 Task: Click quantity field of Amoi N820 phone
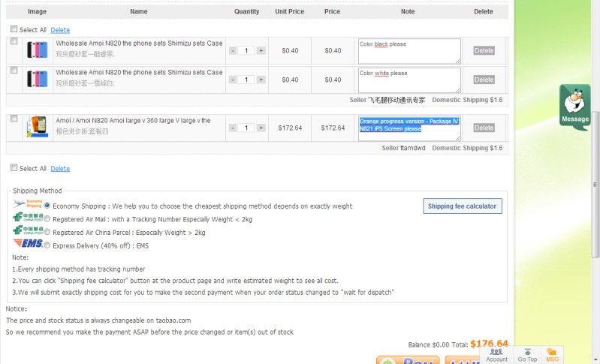[246, 128]
